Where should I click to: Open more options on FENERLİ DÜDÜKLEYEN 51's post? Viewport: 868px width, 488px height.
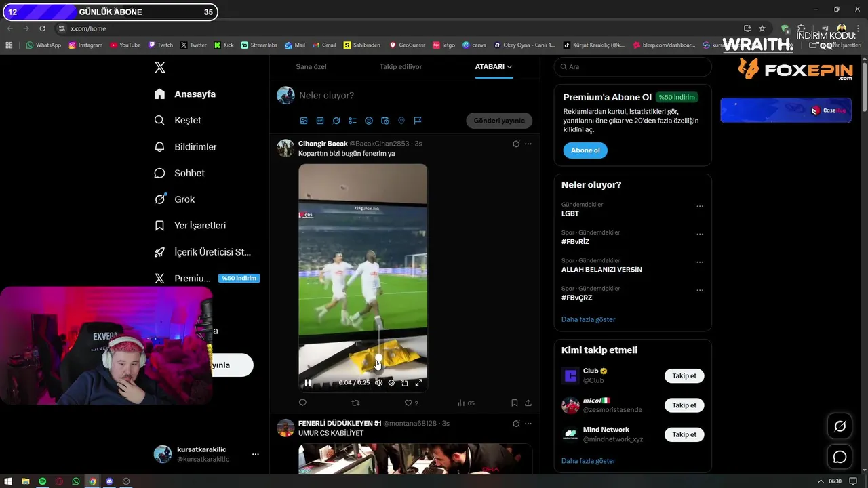coord(528,424)
